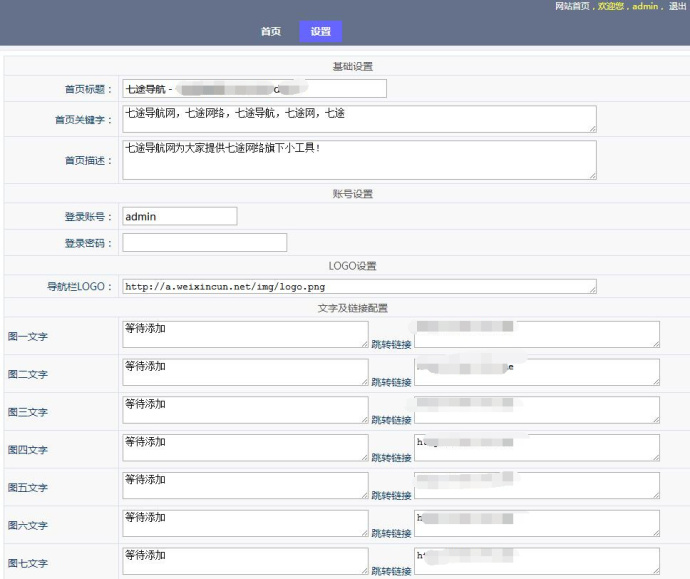Click the 跳转链接 field for 图七文字
Screen dimensions: 690x579
tap(537, 561)
